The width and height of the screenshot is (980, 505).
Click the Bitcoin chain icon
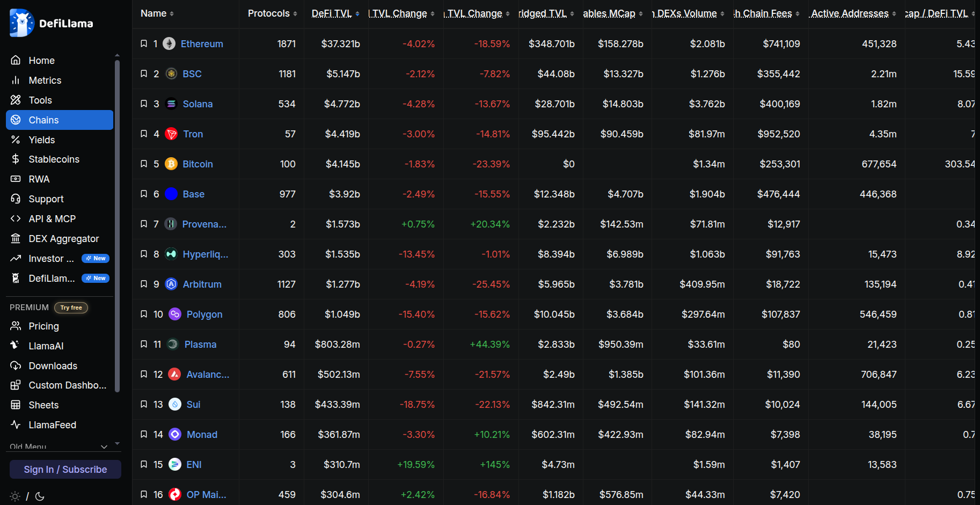171,164
